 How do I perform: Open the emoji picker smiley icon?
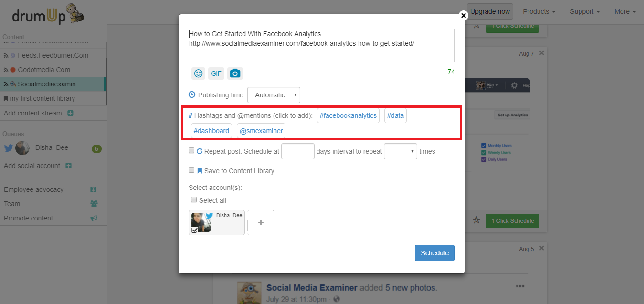[x=198, y=73]
